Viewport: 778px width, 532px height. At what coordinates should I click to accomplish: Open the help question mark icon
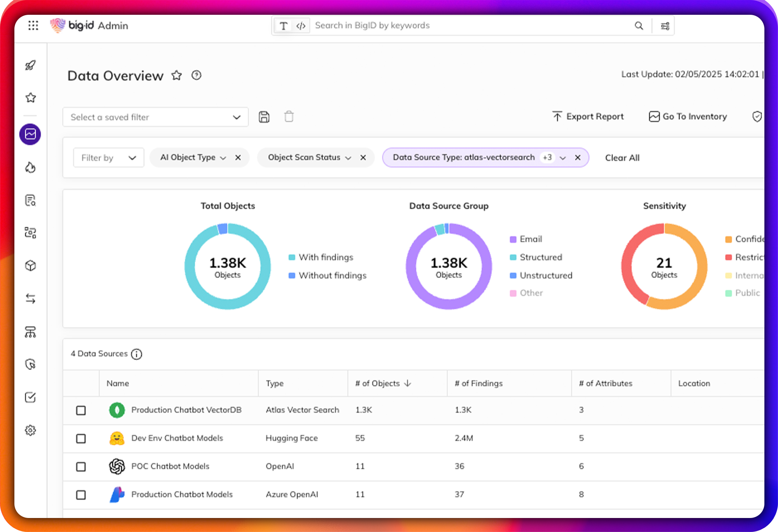click(196, 75)
